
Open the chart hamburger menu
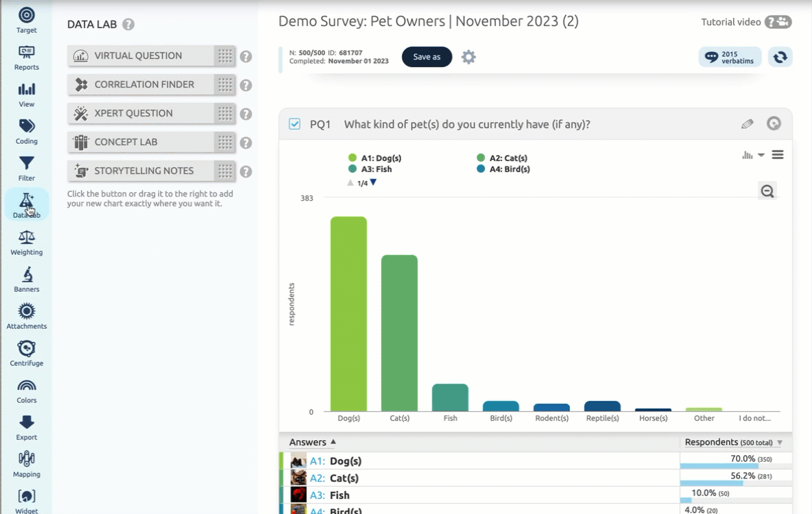[778, 155]
